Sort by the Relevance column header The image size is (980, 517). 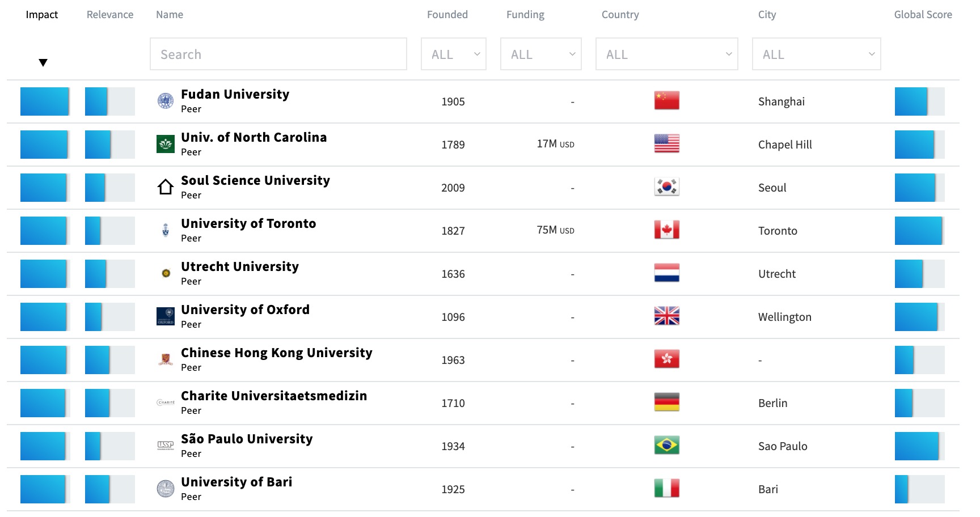(110, 15)
